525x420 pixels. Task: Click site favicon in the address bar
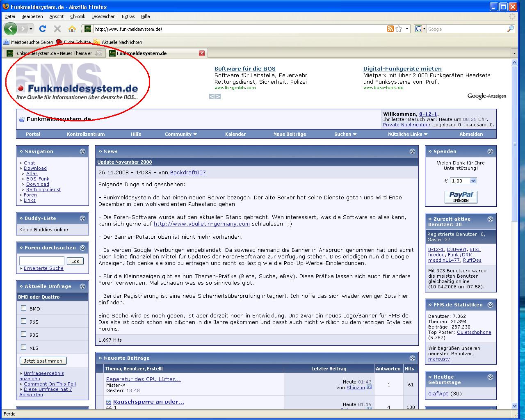pos(87,29)
